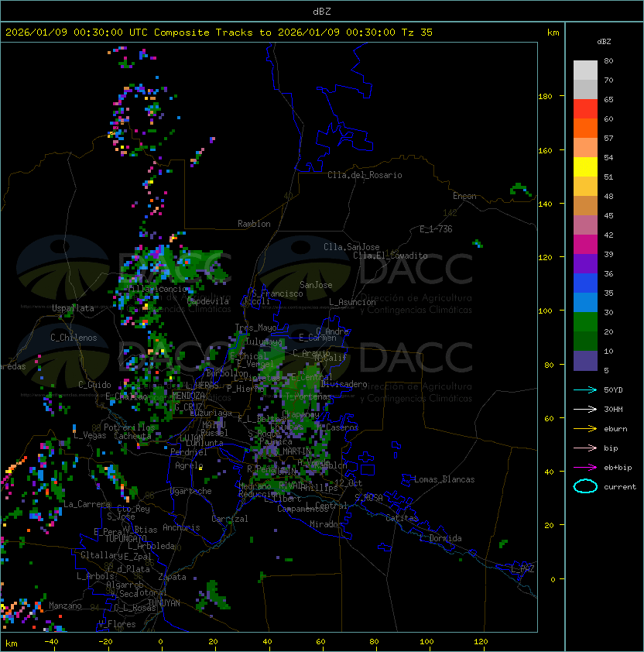
Task: Click the pink bip arrow legend icon
Action: click(x=585, y=448)
